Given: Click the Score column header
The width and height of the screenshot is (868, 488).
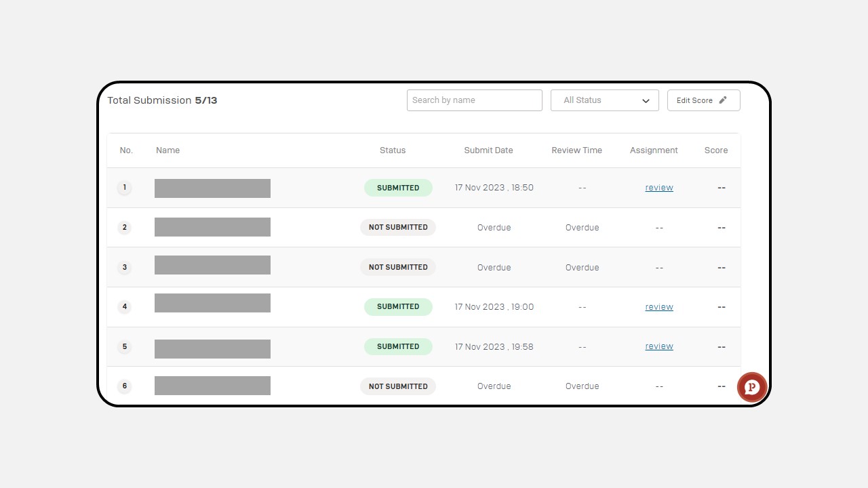Looking at the screenshot, I should click(716, 150).
